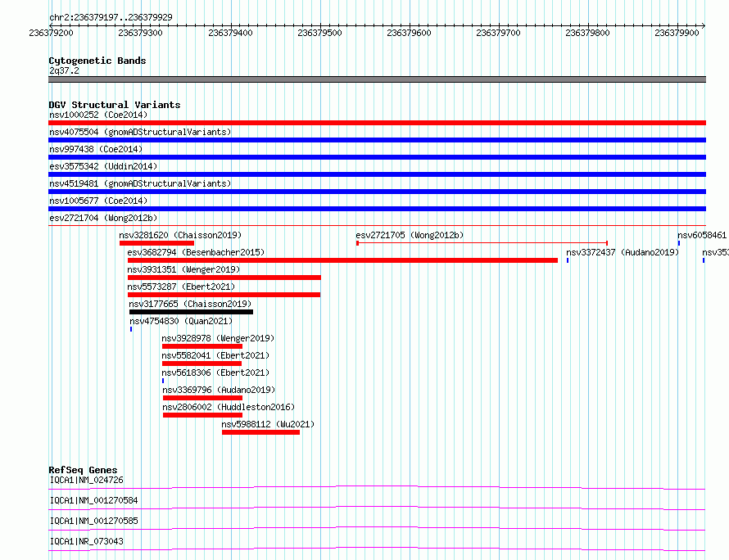This screenshot has width=729, height=560.
Task: Click ruler position 236379400
Action: click(231, 33)
